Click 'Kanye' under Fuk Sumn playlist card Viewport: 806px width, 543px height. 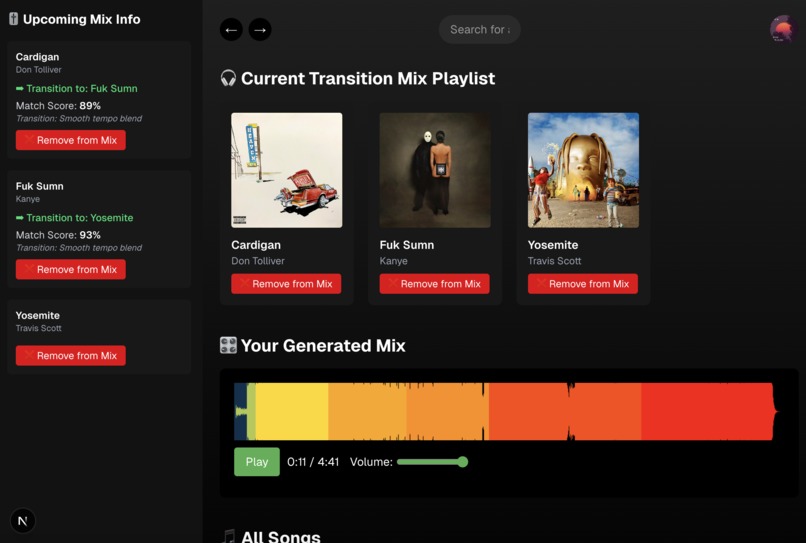[x=393, y=261]
